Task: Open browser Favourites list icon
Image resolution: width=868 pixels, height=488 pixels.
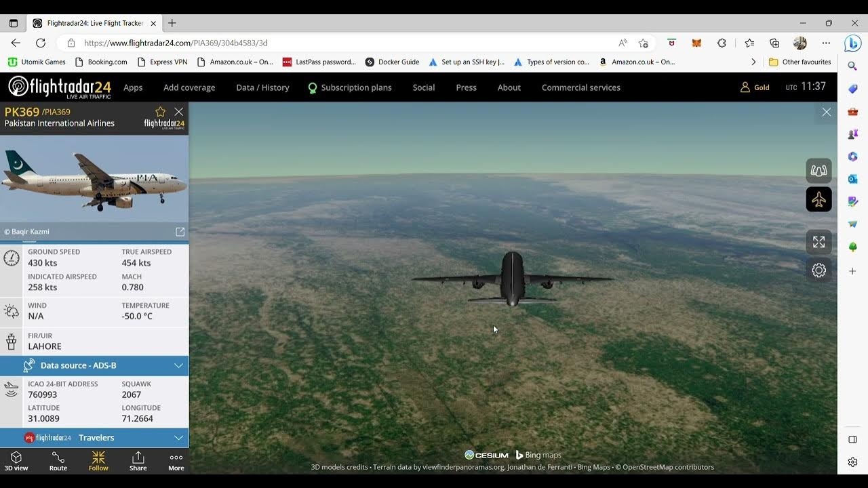Action: 749,43
